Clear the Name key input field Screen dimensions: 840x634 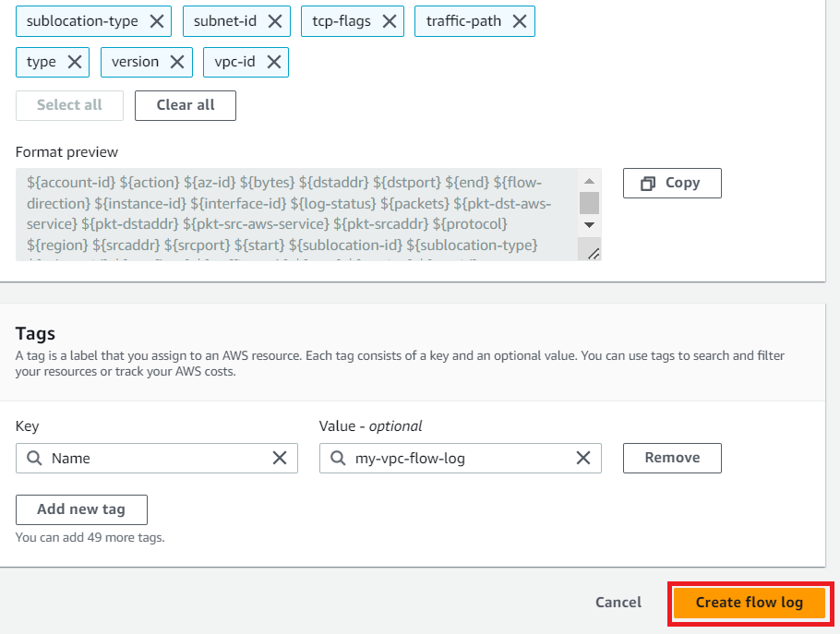[280, 458]
